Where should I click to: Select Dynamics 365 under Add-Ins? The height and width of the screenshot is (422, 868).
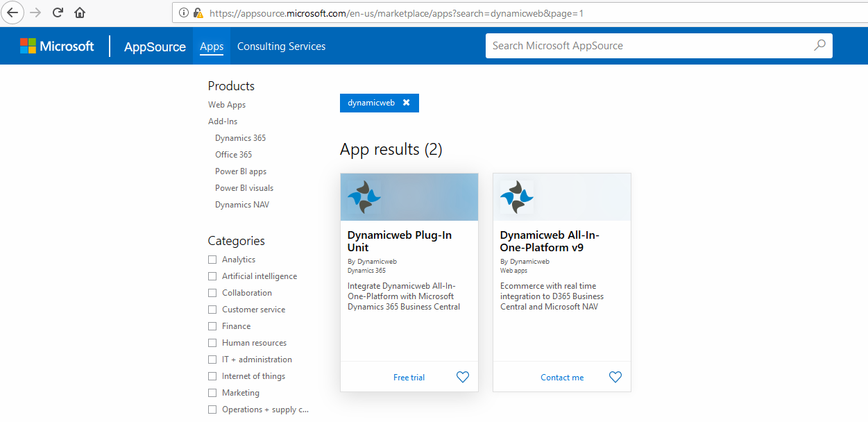[x=240, y=138]
